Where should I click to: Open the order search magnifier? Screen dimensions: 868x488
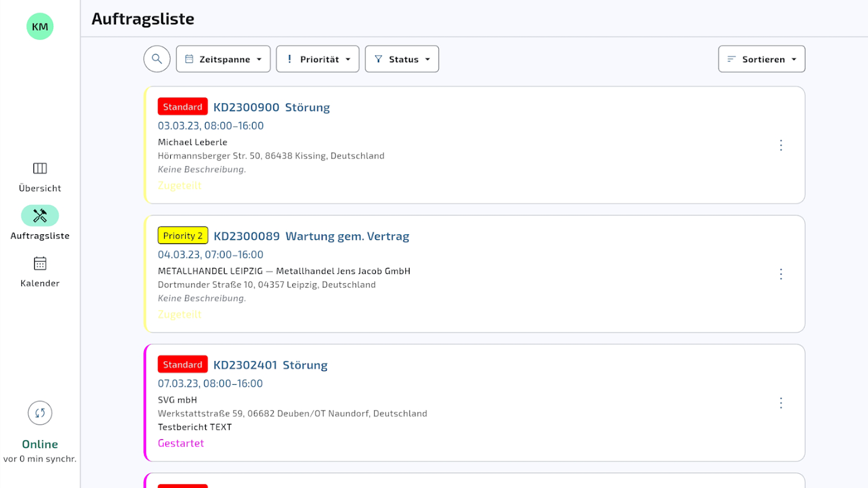point(157,59)
